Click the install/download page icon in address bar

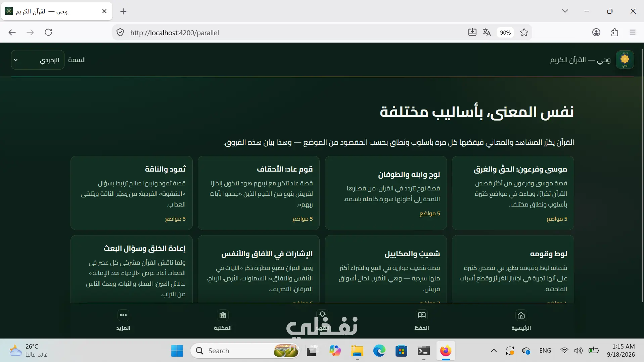click(x=472, y=32)
